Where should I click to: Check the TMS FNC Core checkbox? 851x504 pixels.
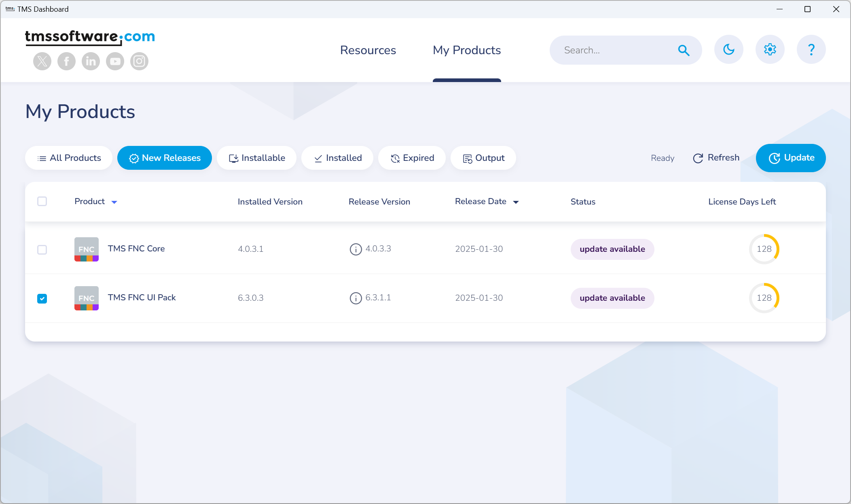[42, 249]
